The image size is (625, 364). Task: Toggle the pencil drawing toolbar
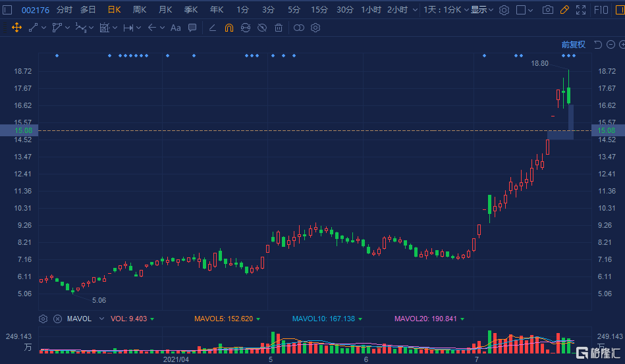coord(564,10)
